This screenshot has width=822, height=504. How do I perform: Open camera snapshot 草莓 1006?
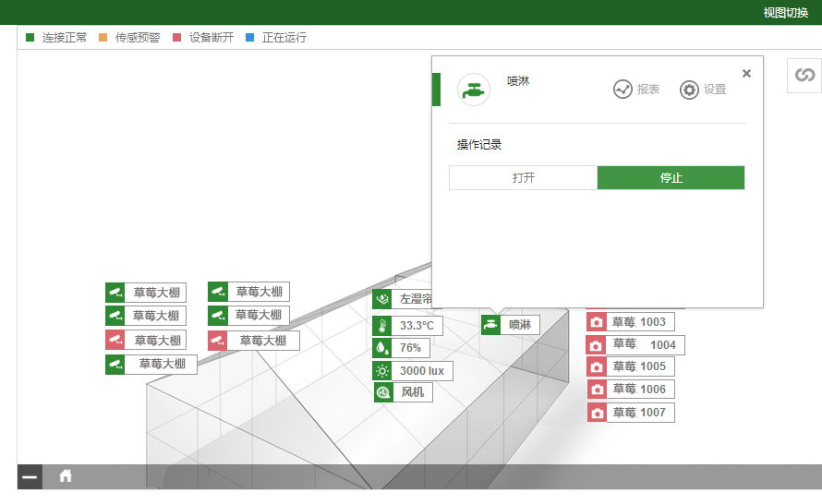[x=631, y=390]
